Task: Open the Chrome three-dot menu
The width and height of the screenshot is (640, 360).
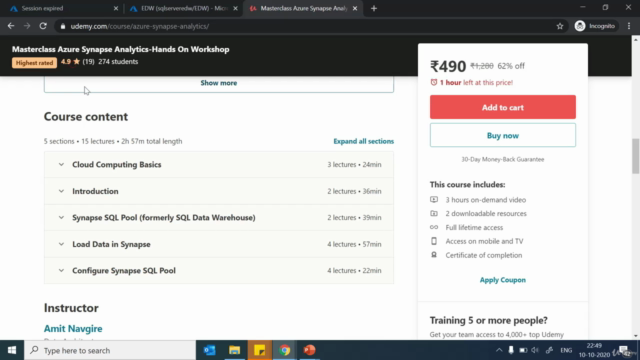Action: pos(629,26)
